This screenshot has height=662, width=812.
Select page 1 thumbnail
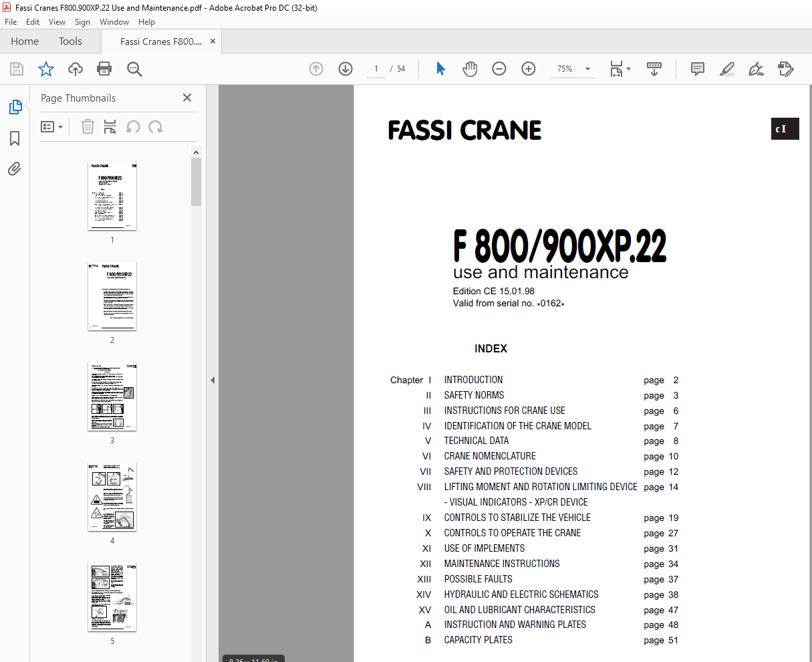point(112,196)
